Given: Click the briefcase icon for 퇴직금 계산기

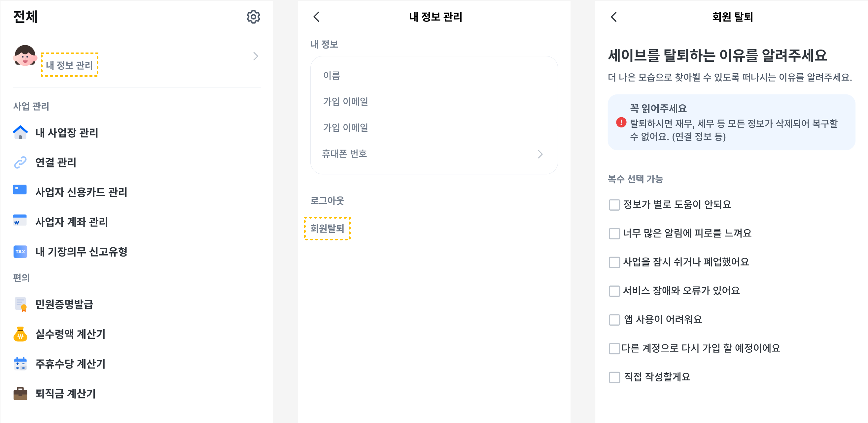Looking at the screenshot, I should 20,393.
